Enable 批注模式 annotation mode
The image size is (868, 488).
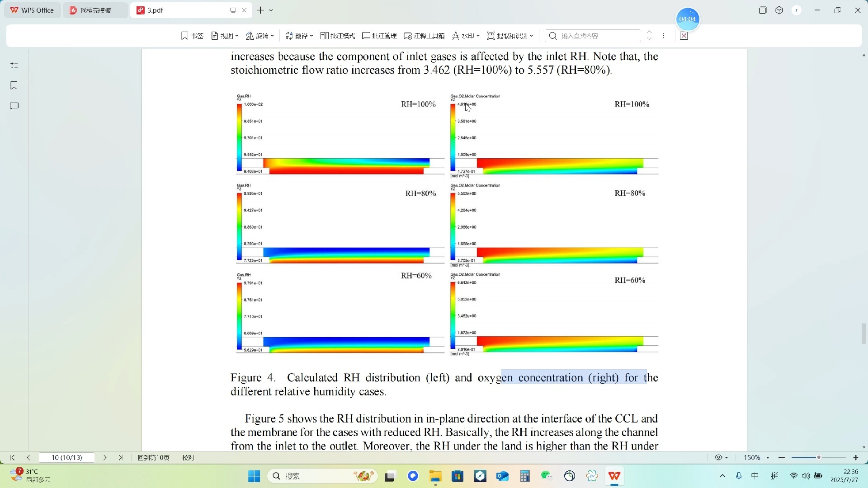[x=338, y=36]
